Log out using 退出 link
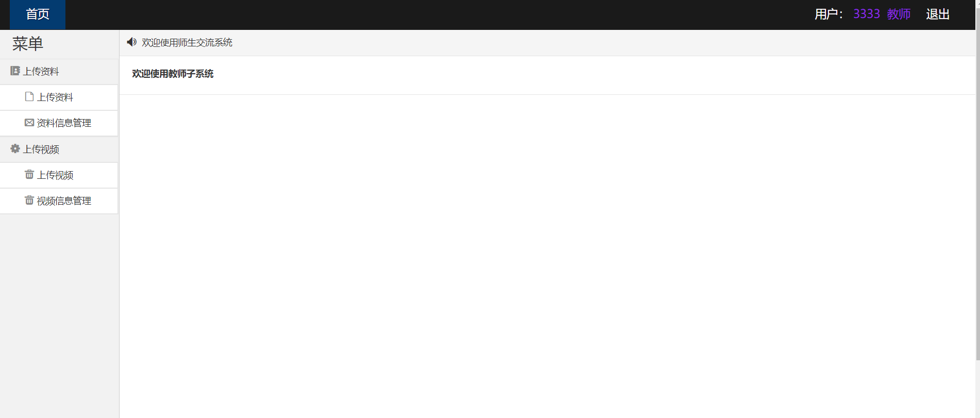Image resolution: width=980 pixels, height=418 pixels. 938,14
